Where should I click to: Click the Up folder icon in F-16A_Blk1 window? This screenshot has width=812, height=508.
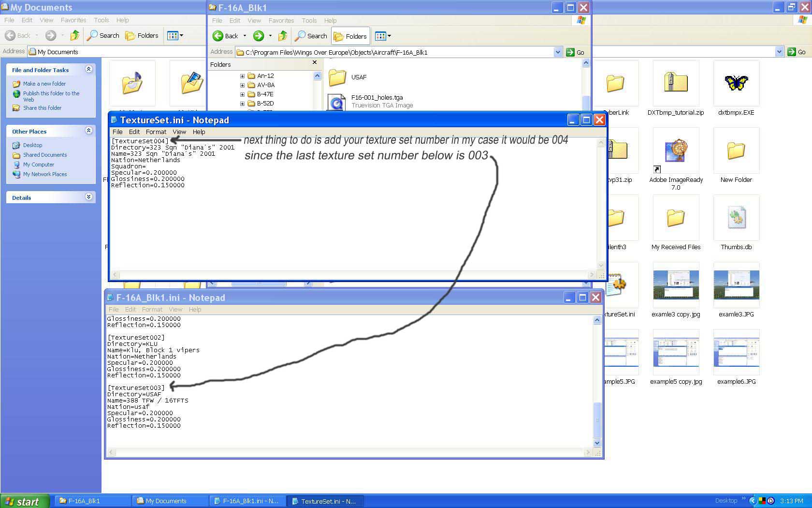coord(283,36)
